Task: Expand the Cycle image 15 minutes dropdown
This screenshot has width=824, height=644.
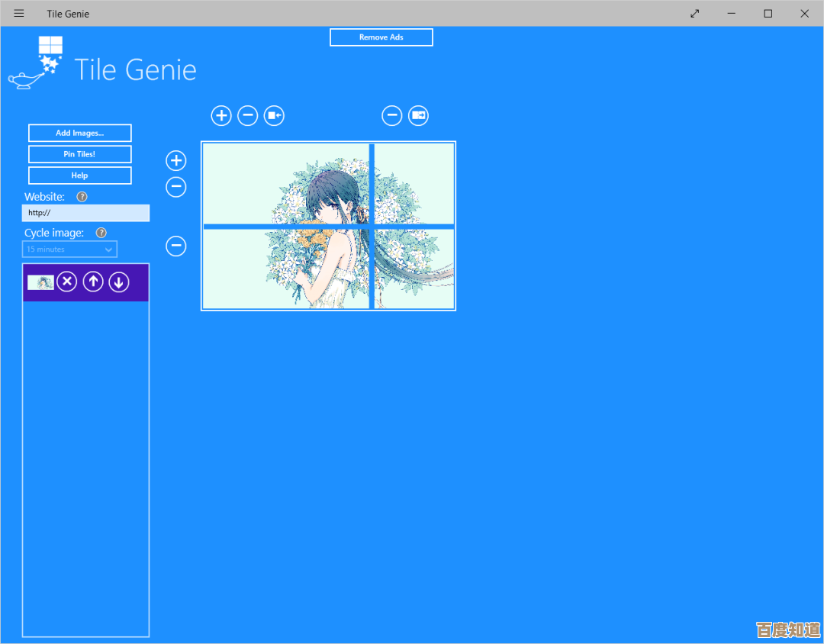Action: tap(69, 250)
